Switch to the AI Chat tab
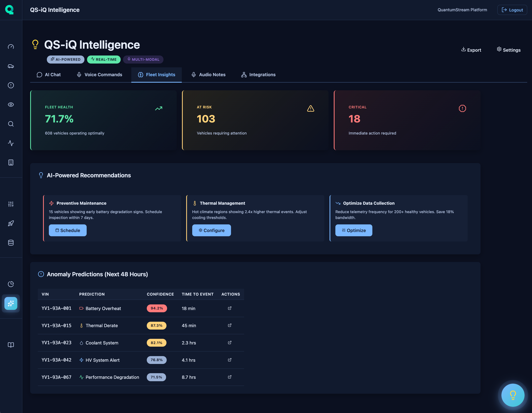 [49, 75]
